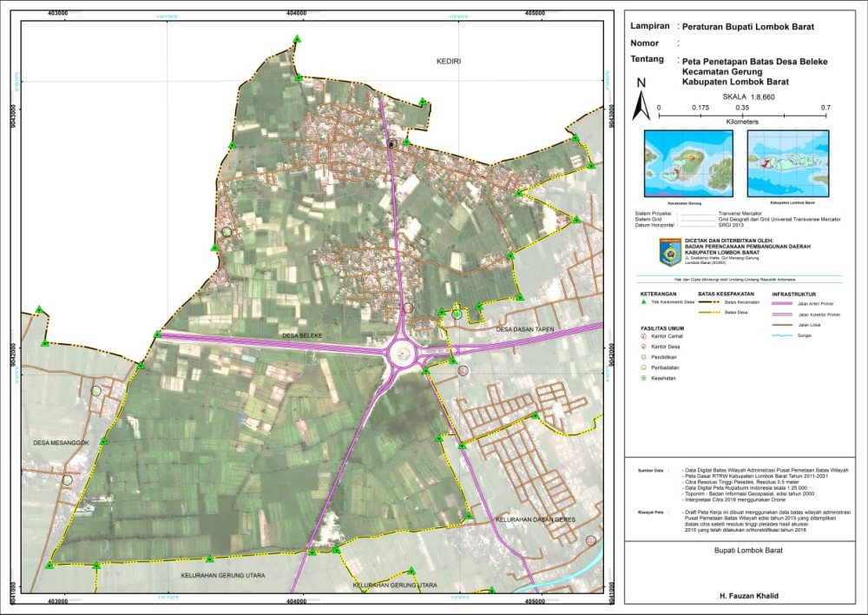Toggle the Batas Desa yellow boundary entry
The height and width of the screenshot is (615, 868).
tap(709, 313)
